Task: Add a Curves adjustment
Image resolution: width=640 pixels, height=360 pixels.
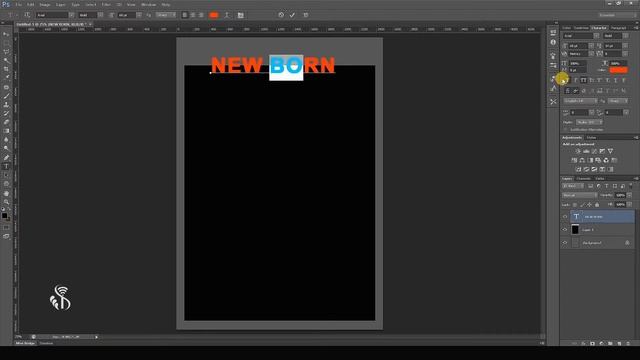Action: 594,151
